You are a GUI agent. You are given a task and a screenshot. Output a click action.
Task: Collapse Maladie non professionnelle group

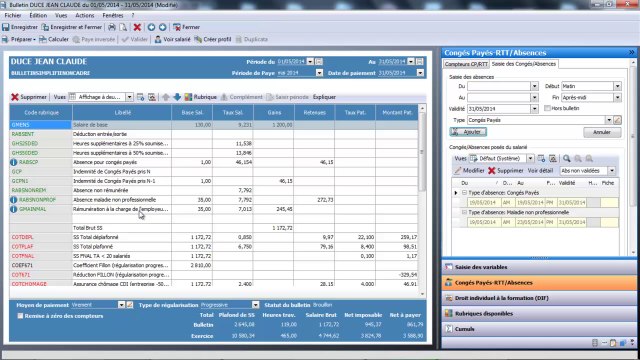coord(464,212)
